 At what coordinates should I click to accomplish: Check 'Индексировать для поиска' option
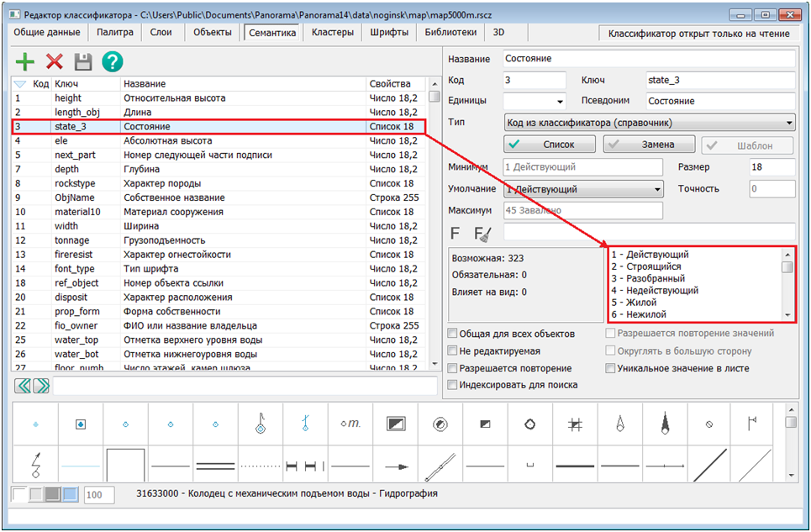454,385
